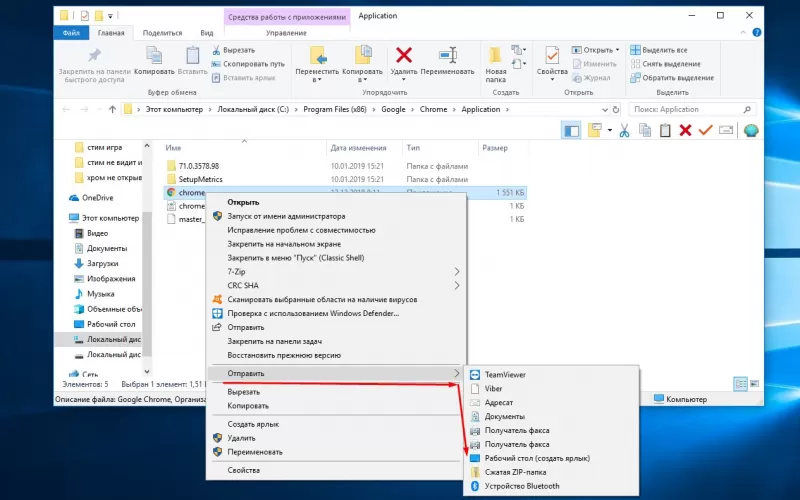Click Program Files (x86) in the breadcrumb
Viewport: 800px width, 500px height.
tap(335, 109)
